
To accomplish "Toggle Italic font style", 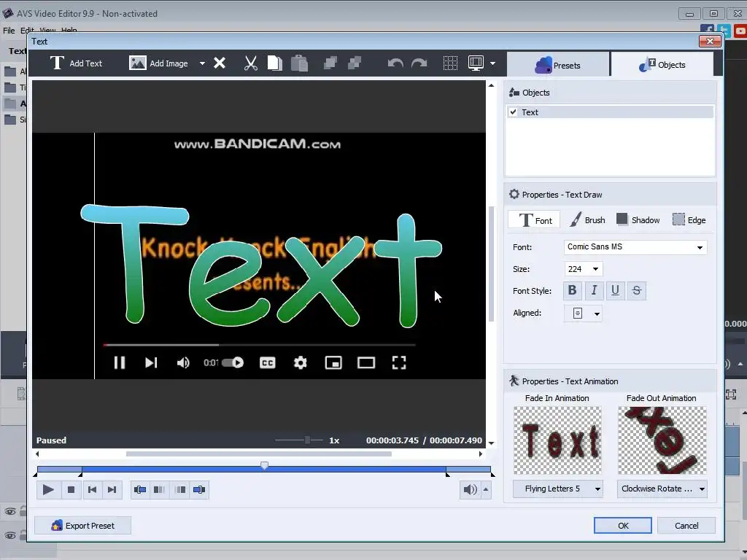I will (594, 290).
